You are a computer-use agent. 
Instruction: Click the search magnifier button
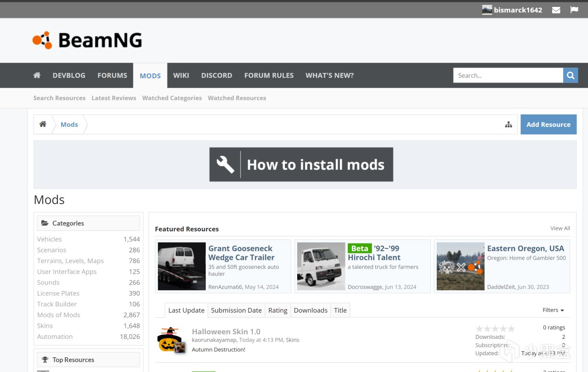click(571, 75)
